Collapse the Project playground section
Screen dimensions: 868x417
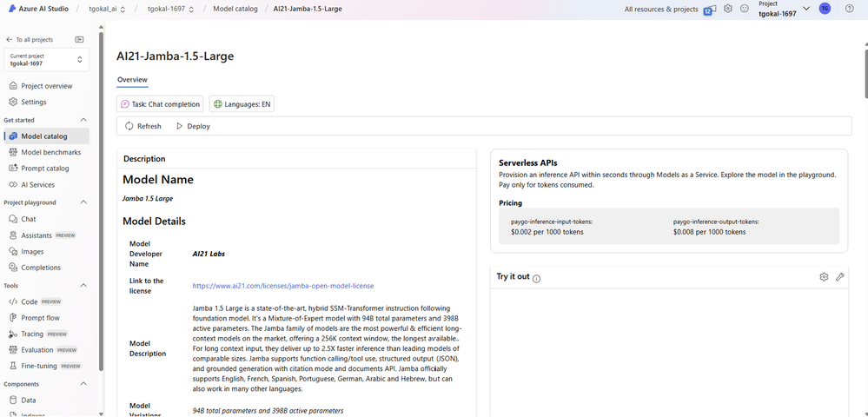pyautogui.click(x=83, y=202)
